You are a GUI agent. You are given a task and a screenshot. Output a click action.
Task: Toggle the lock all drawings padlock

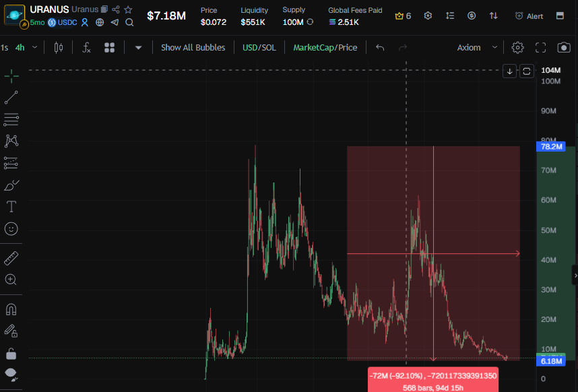[11, 354]
